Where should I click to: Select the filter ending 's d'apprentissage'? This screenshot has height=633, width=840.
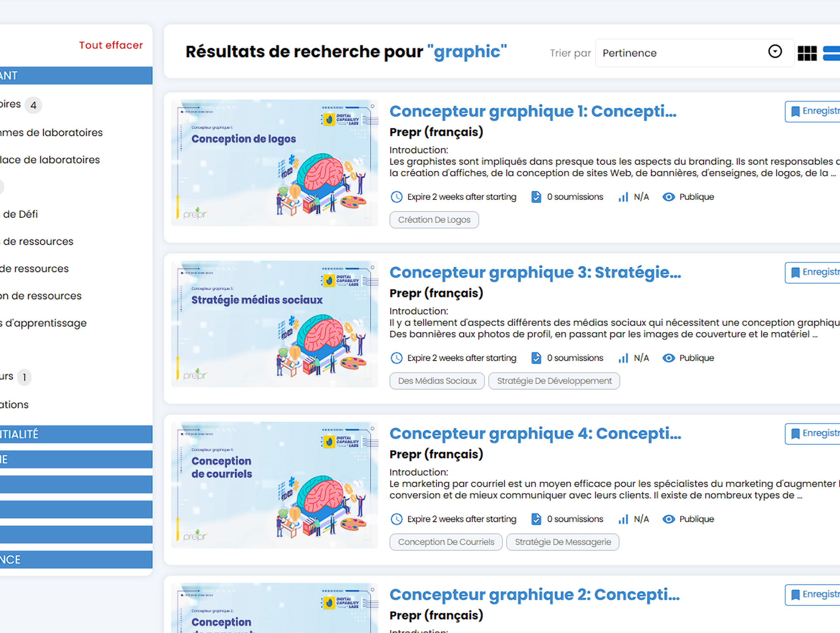(43, 323)
